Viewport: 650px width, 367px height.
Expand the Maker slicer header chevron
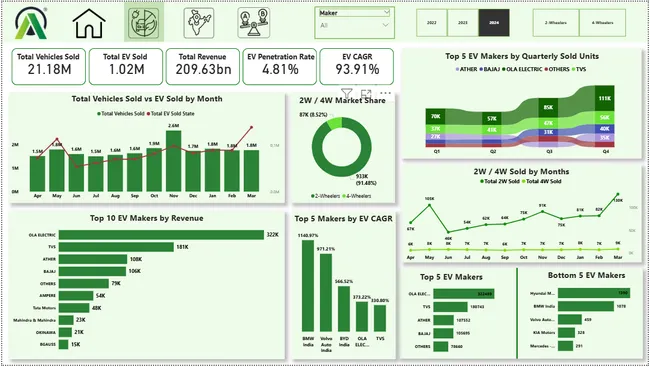click(x=386, y=12)
